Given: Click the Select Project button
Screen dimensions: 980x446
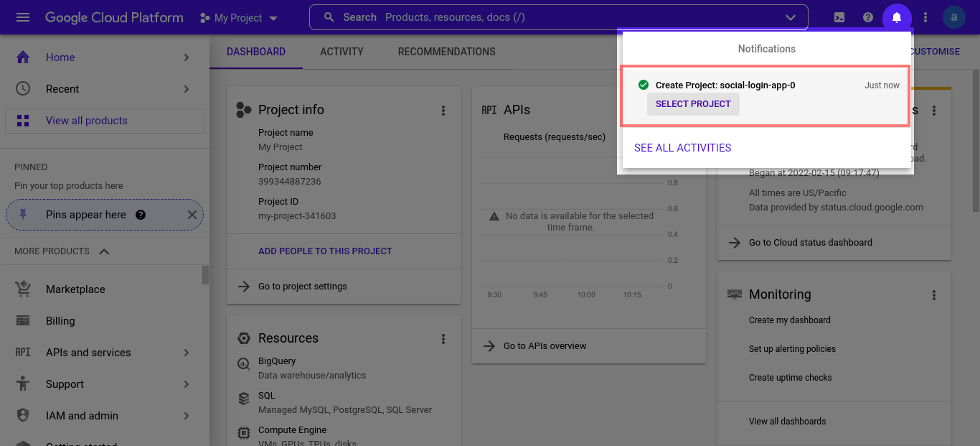Looking at the screenshot, I should [693, 104].
